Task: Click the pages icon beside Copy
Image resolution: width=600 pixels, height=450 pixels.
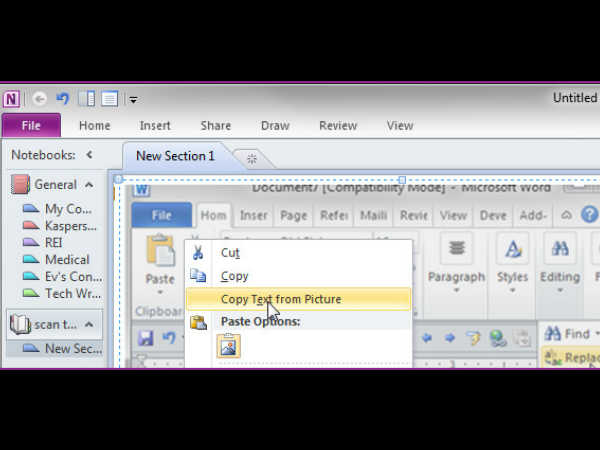Action: point(198,276)
